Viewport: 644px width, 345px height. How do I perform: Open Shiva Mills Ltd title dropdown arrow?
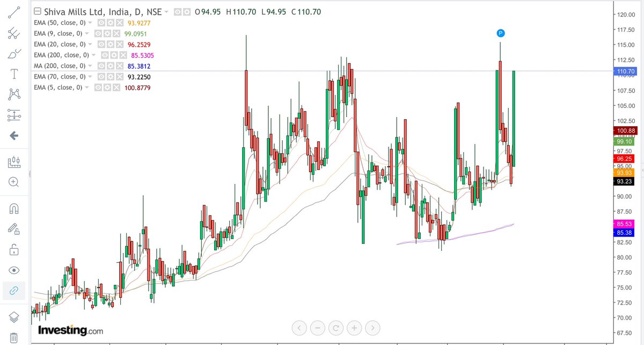pos(166,11)
